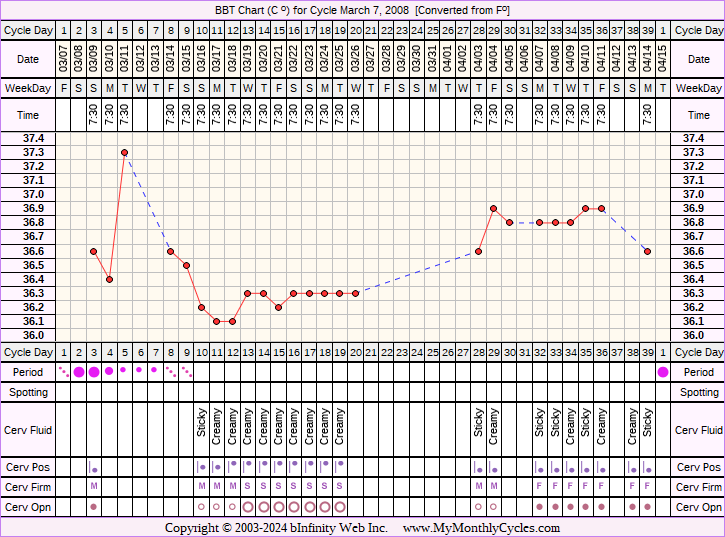
Task: Click the BBT Chart title text
Action: (x=362, y=9)
